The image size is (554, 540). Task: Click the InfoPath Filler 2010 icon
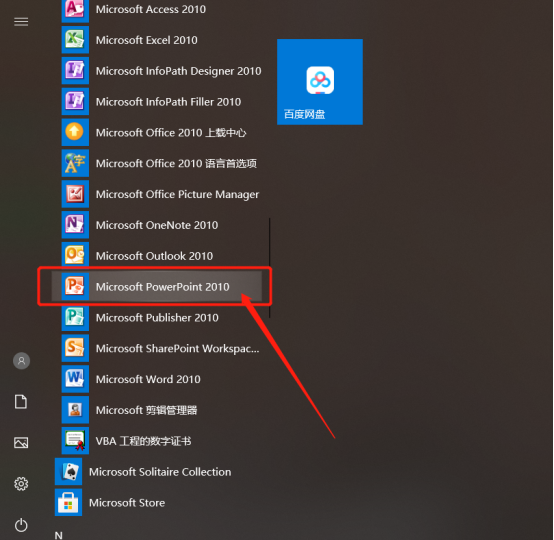pyautogui.click(x=75, y=101)
